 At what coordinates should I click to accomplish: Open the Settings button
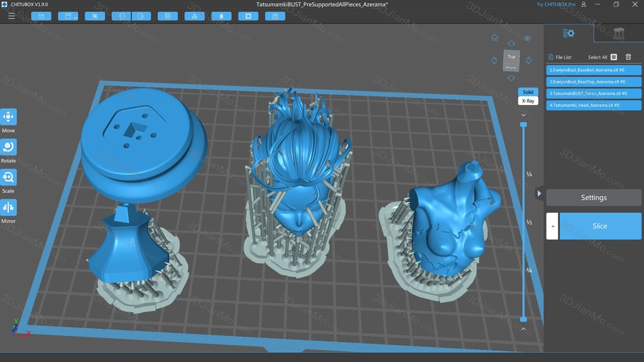(x=594, y=198)
